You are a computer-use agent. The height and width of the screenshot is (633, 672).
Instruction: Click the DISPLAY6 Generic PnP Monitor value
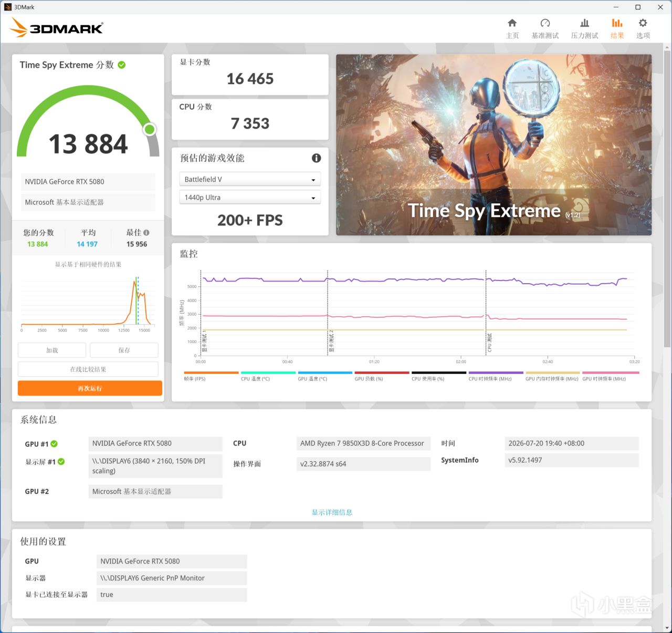172,578
